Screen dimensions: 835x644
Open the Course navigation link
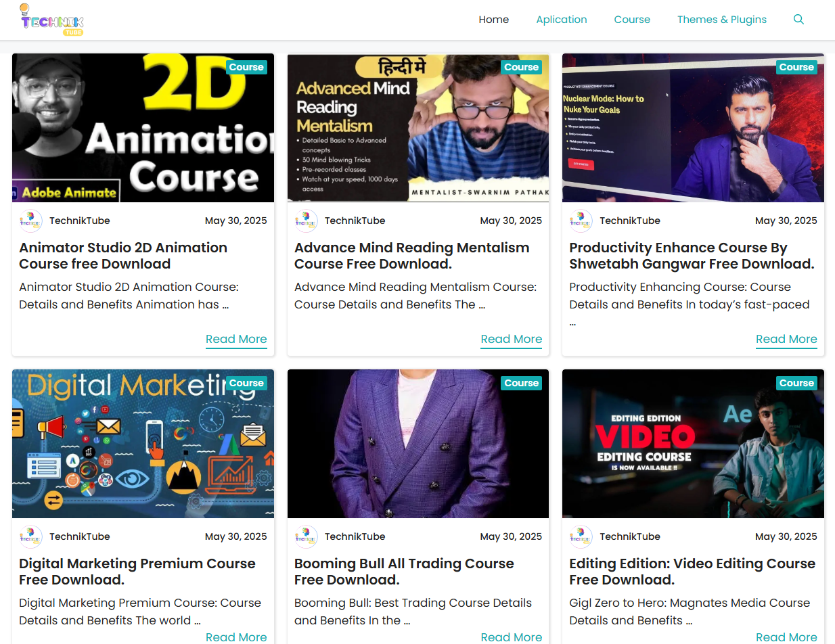point(632,20)
